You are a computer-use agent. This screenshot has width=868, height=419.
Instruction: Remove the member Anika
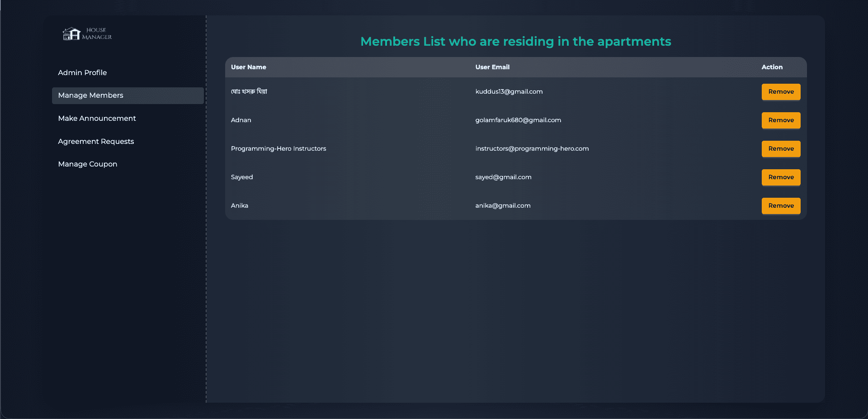(x=781, y=206)
